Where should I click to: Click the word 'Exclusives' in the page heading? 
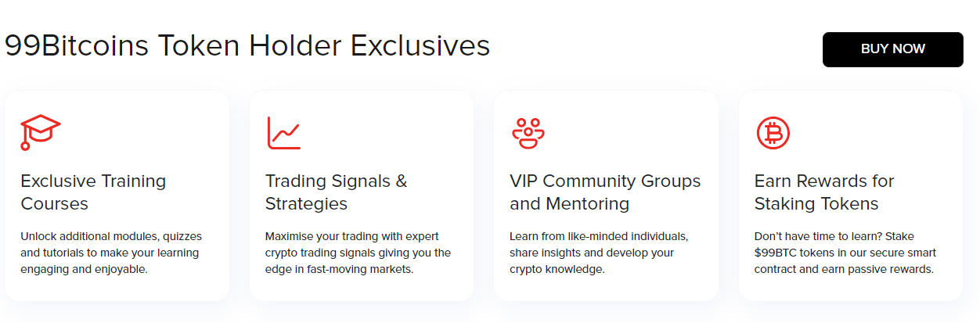[x=420, y=46]
